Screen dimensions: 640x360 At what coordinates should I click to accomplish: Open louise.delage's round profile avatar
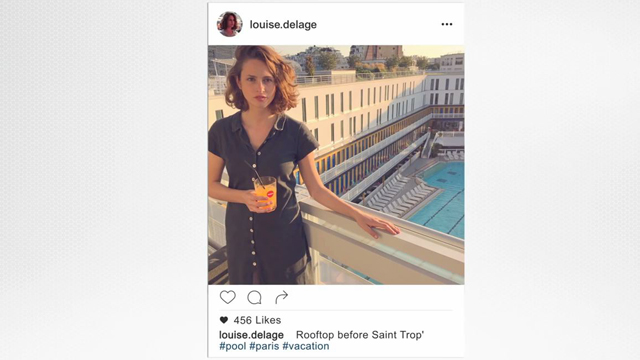229,24
